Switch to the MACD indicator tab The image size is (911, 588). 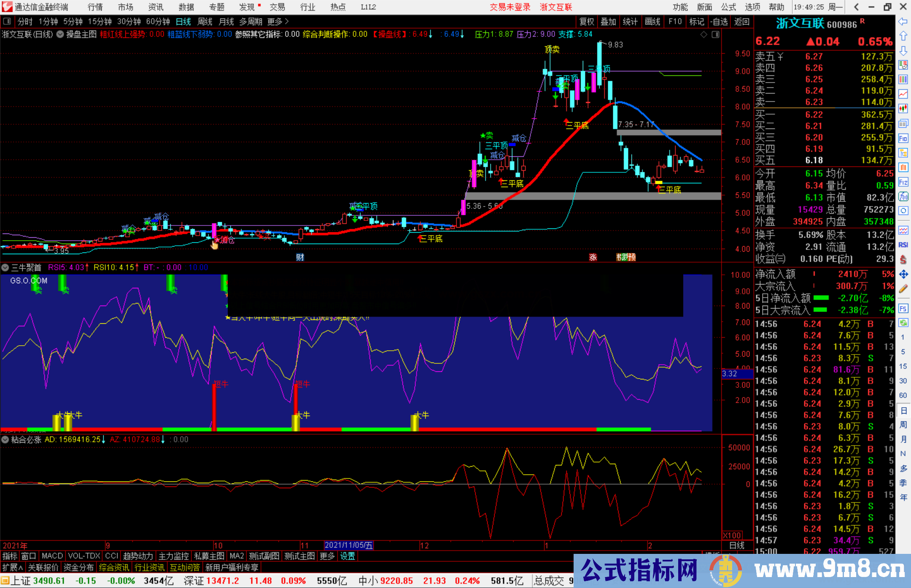click(51, 556)
